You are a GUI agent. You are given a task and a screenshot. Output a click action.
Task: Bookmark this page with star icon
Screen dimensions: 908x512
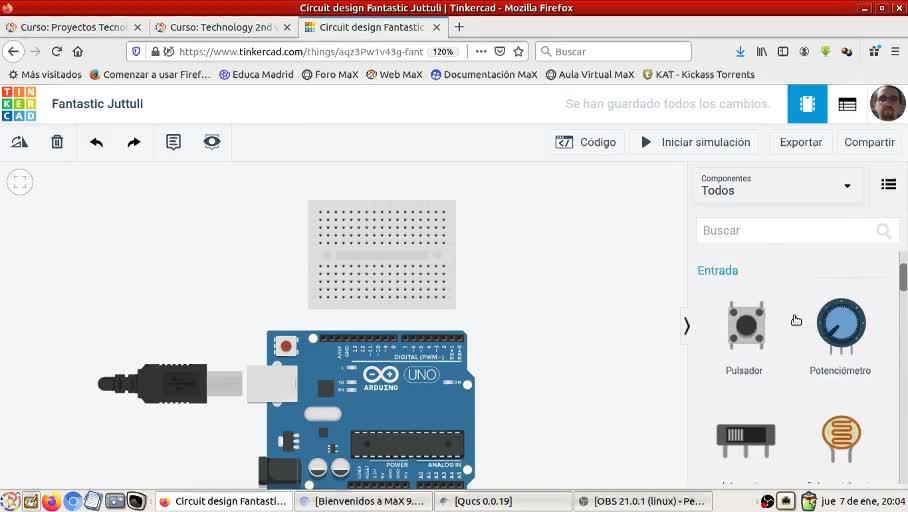coord(518,52)
